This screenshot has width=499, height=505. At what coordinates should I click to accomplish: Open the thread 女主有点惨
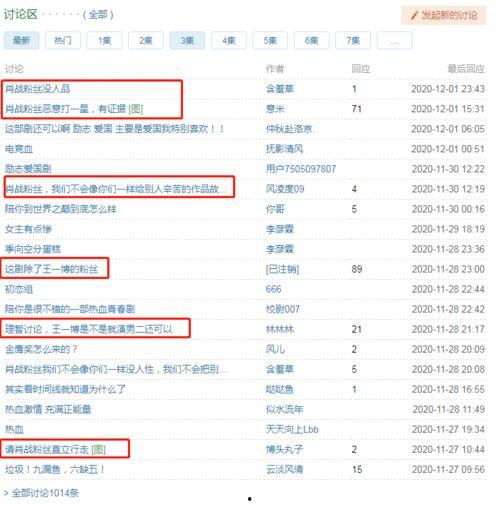[x=28, y=229]
